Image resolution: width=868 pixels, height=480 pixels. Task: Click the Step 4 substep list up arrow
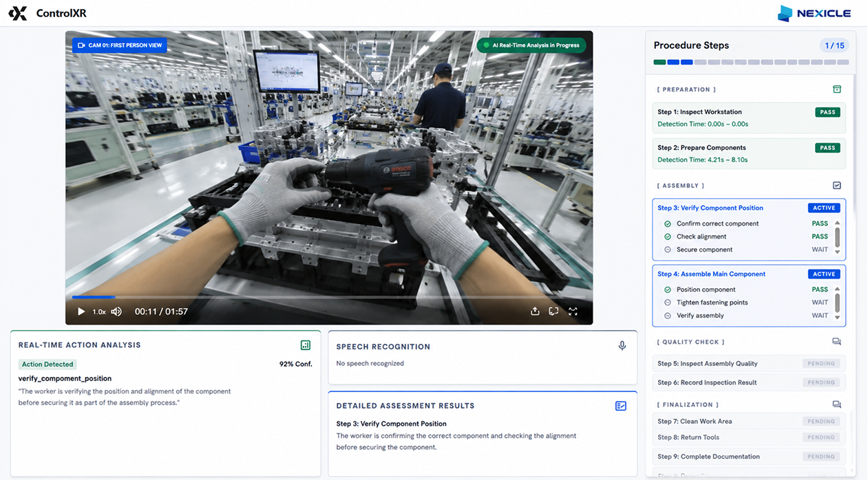(x=837, y=289)
